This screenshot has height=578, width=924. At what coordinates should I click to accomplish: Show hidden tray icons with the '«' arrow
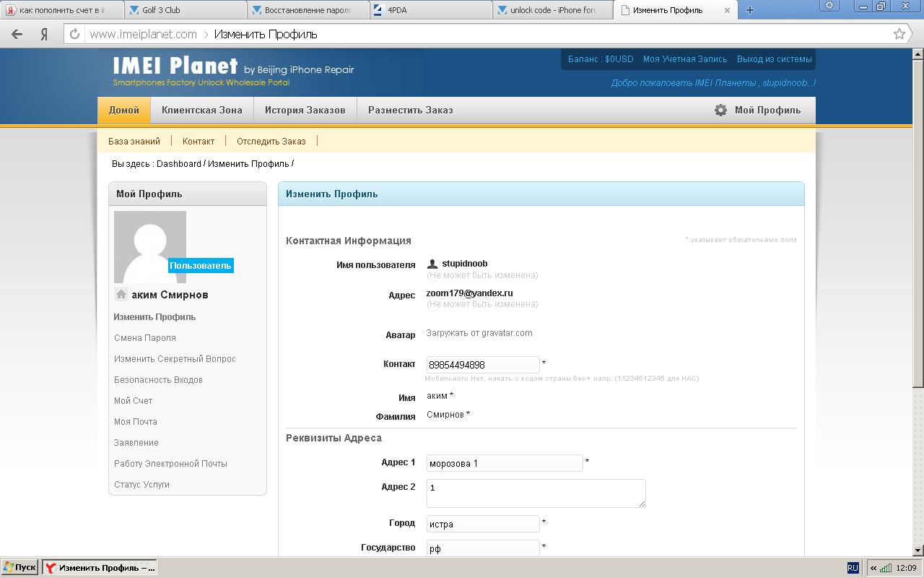coord(873,568)
